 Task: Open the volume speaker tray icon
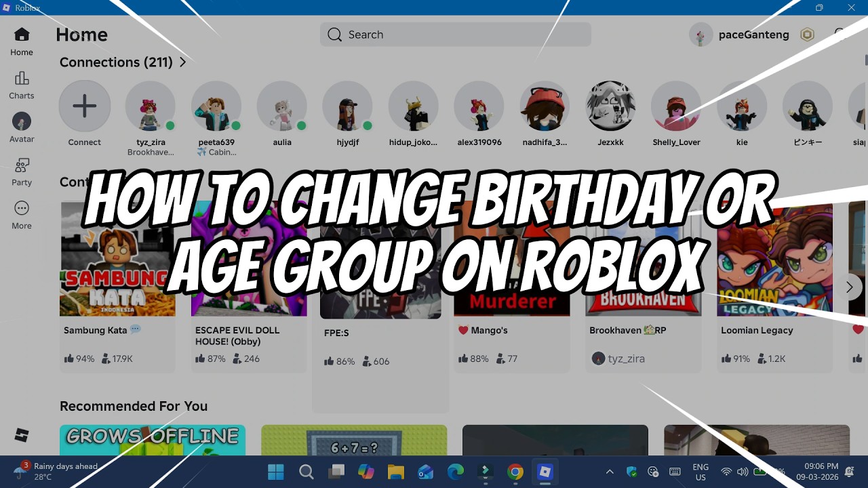click(742, 472)
